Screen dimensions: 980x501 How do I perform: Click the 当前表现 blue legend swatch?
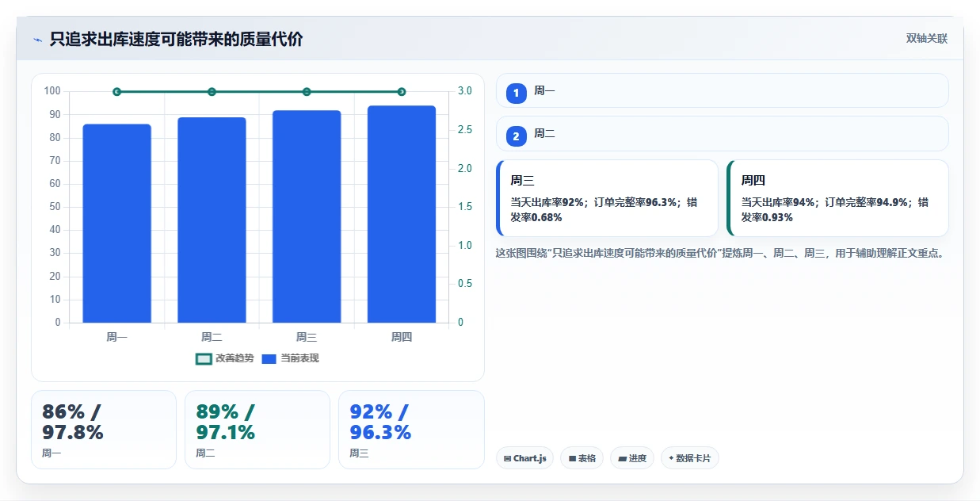point(269,359)
